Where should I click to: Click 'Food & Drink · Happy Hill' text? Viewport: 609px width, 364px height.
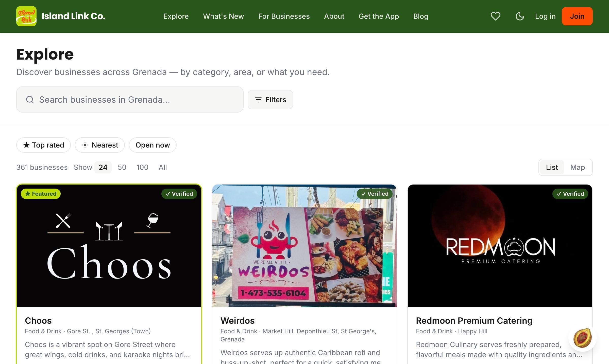451,331
